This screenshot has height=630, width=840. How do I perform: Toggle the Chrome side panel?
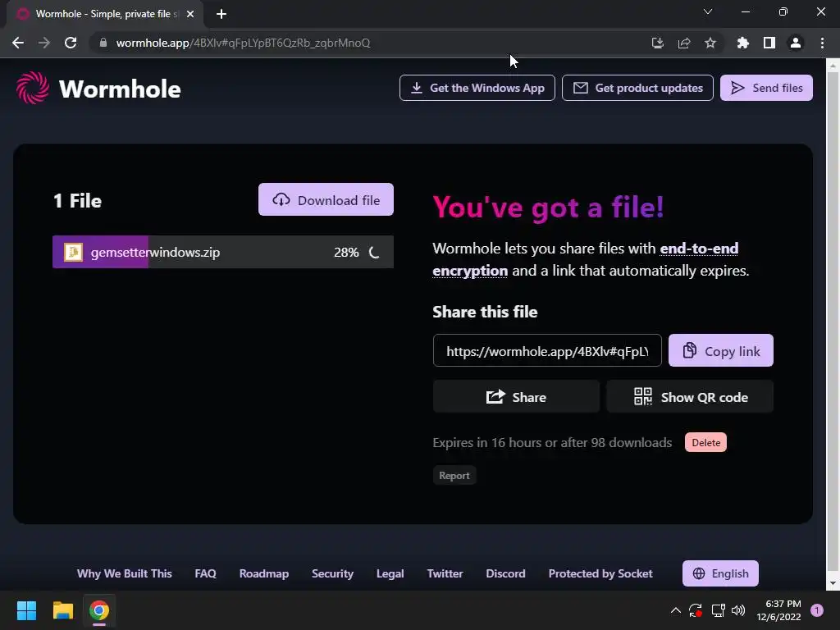[769, 43]
